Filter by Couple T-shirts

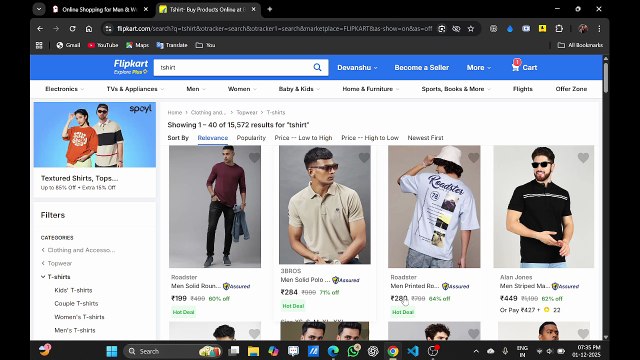click(76, 304)
